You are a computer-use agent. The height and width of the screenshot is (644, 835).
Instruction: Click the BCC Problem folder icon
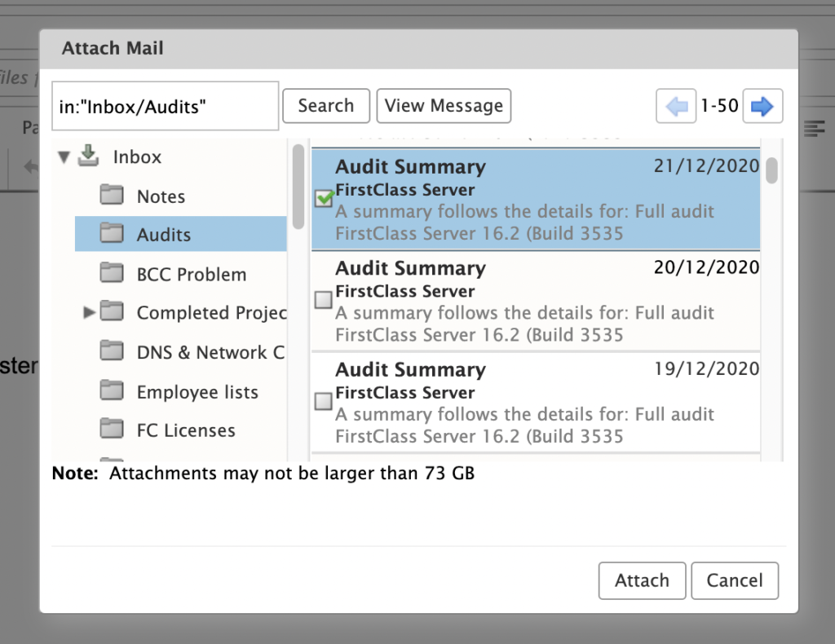click(112, 272)
